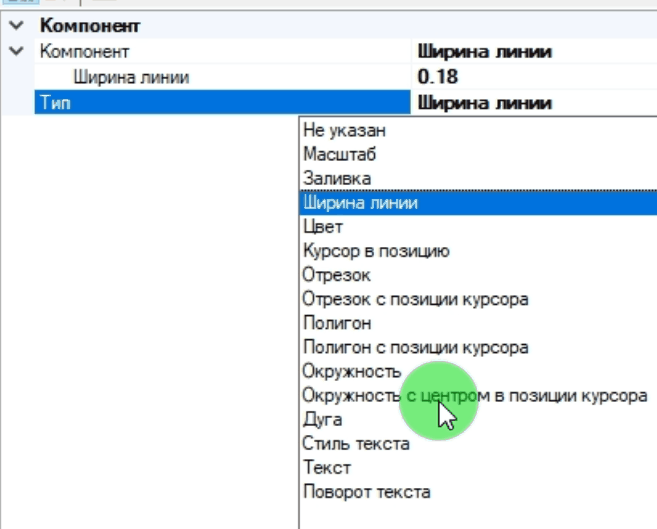Choose 'Текст' from the dropdown list
Viewport: 657px width, 529px height.
(x=326, y=468)
